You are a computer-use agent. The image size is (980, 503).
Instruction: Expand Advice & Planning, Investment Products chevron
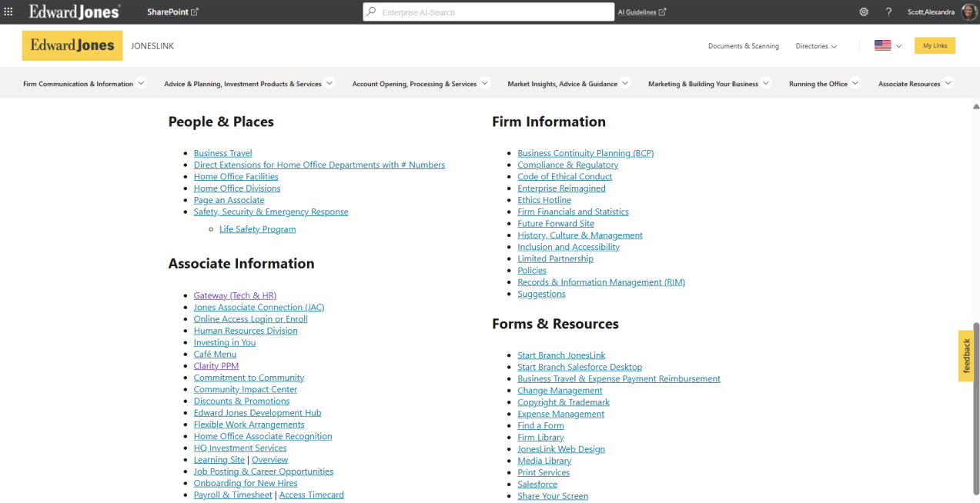pos(329,83)
